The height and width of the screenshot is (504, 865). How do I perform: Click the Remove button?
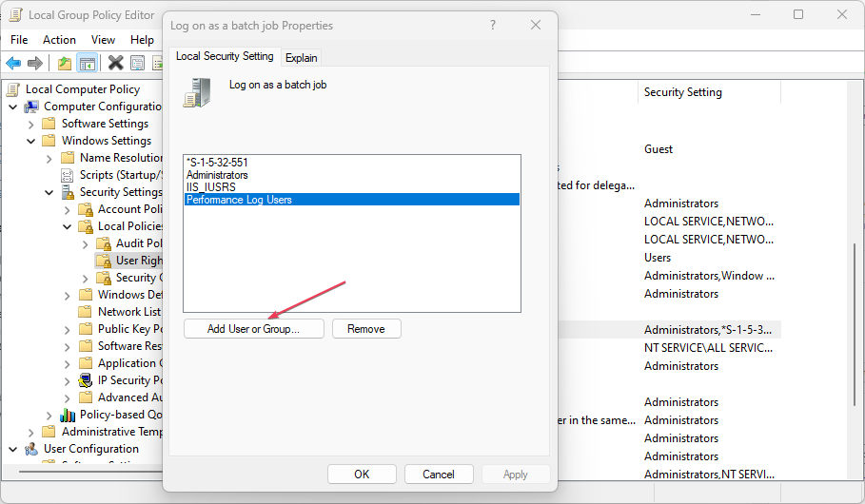(x=366, y=329)
